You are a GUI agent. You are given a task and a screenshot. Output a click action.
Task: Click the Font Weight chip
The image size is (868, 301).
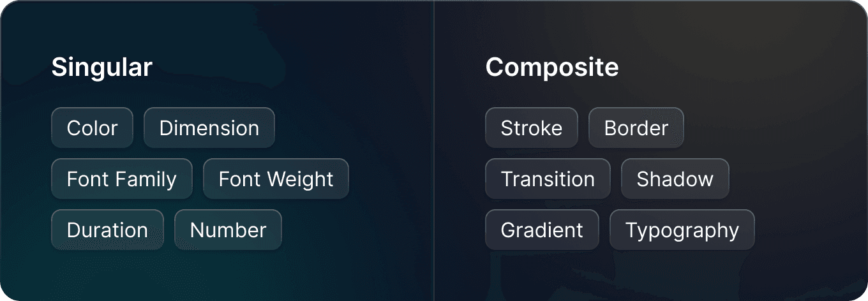click(276, 179)
